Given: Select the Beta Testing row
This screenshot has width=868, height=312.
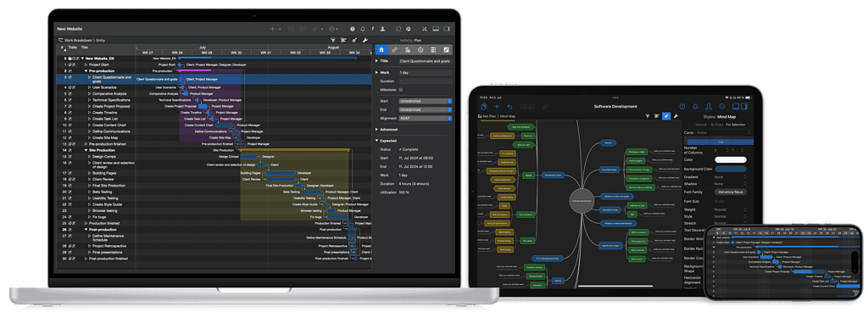Looking at the screenshot, I should tap(96, 192).
